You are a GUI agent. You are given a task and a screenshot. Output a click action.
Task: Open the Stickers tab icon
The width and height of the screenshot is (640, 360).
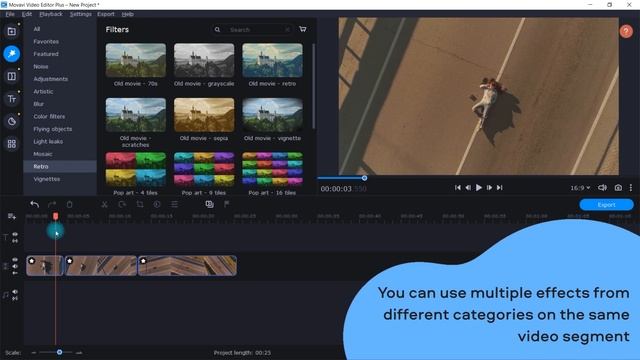[x=11, y=121]
